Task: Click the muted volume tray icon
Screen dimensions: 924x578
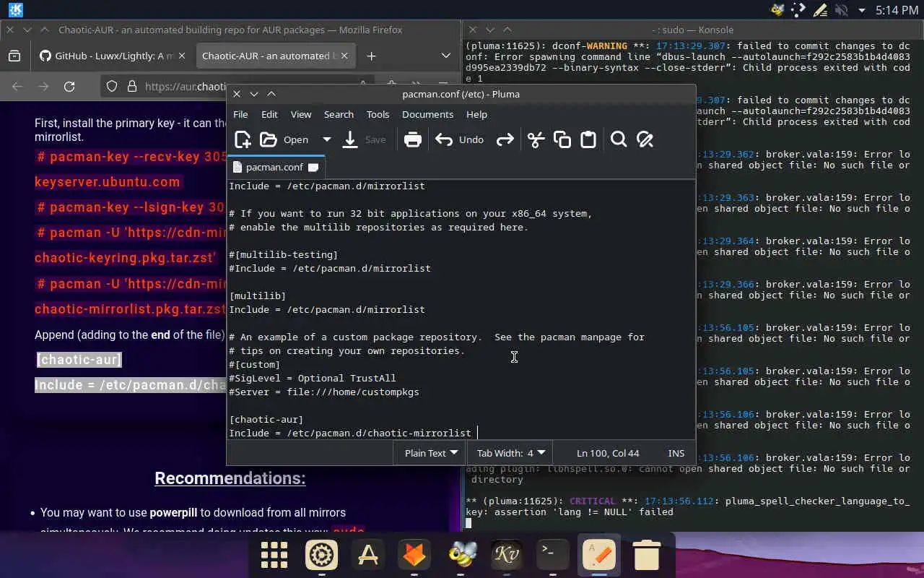Action: (841, 10)
